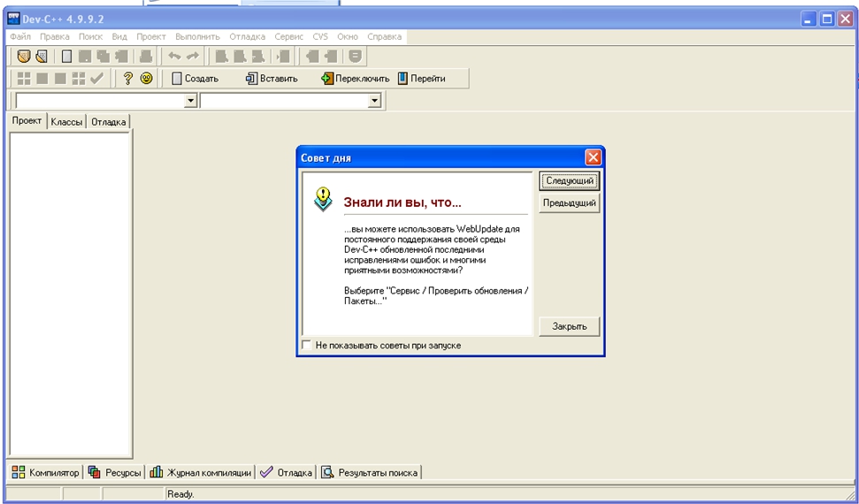Click the Компилятор bottom tab
The height and width of the screenshot is (504, 859).
click(x=45, y=472)
